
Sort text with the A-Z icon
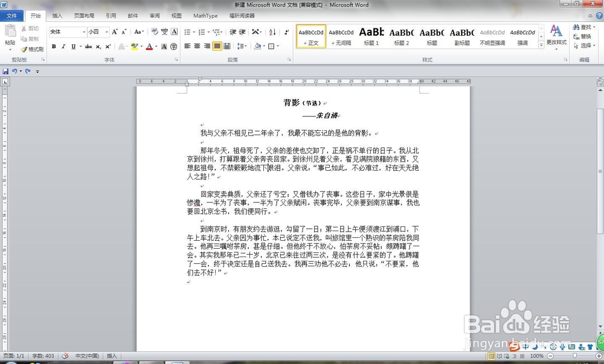(272, 32)
